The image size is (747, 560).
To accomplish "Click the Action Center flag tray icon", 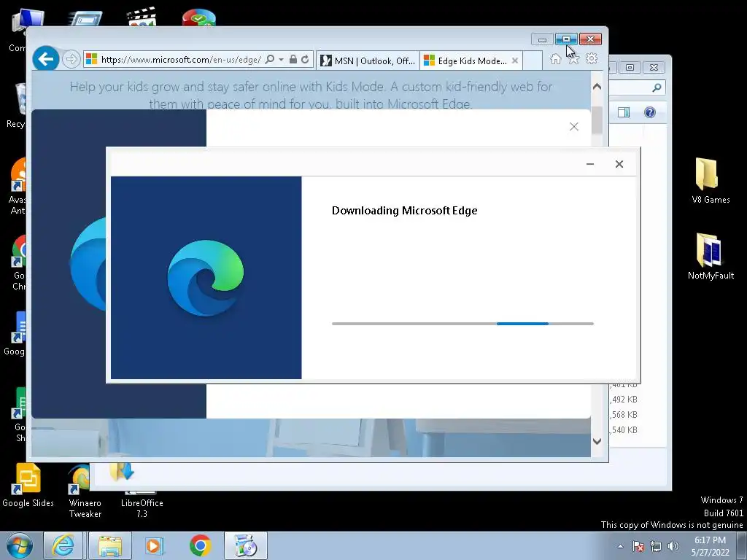I will coord(638,546).
